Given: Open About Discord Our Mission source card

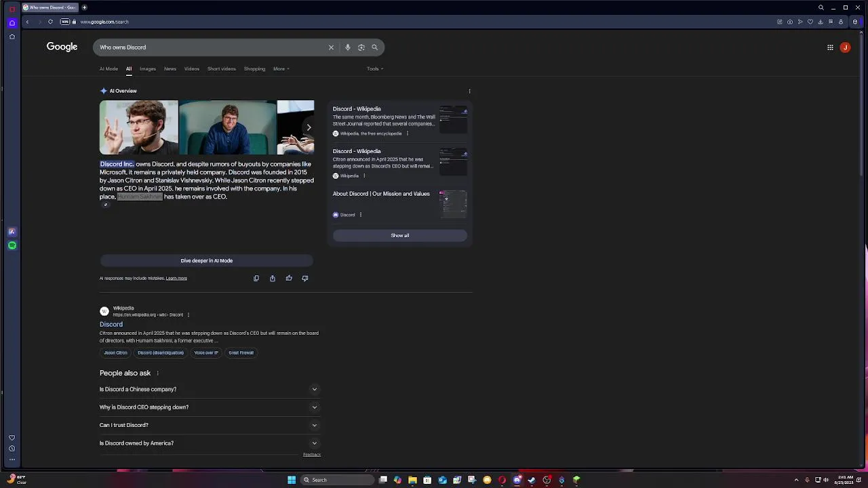Looking at the screenshot, I should (x=399, y=203).
